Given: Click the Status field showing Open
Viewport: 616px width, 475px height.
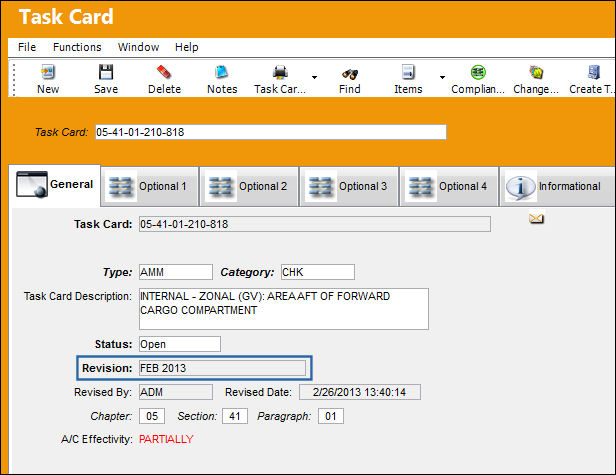Looking at the screenshot, I should click(x=180, y=344).
